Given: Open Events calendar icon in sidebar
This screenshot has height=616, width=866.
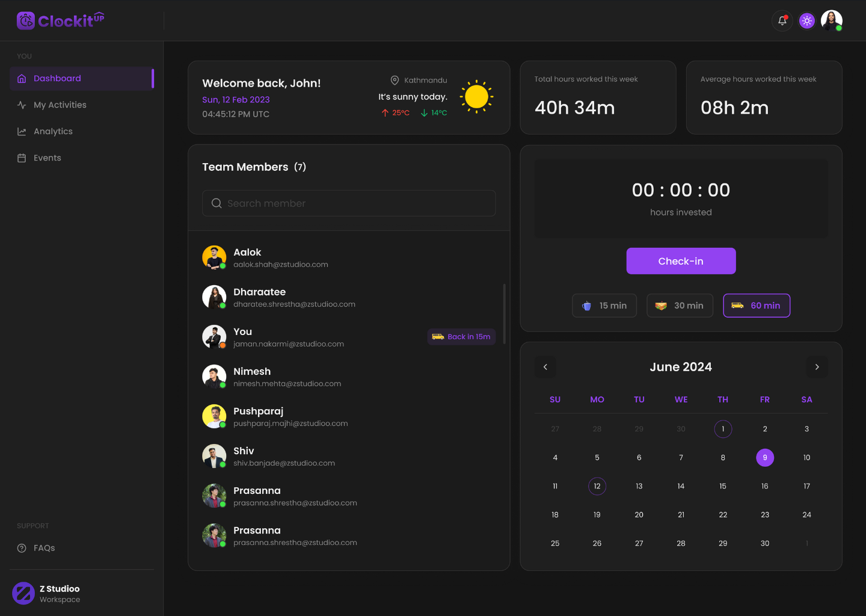Looking at the screenshot, I should click(22, 158).
